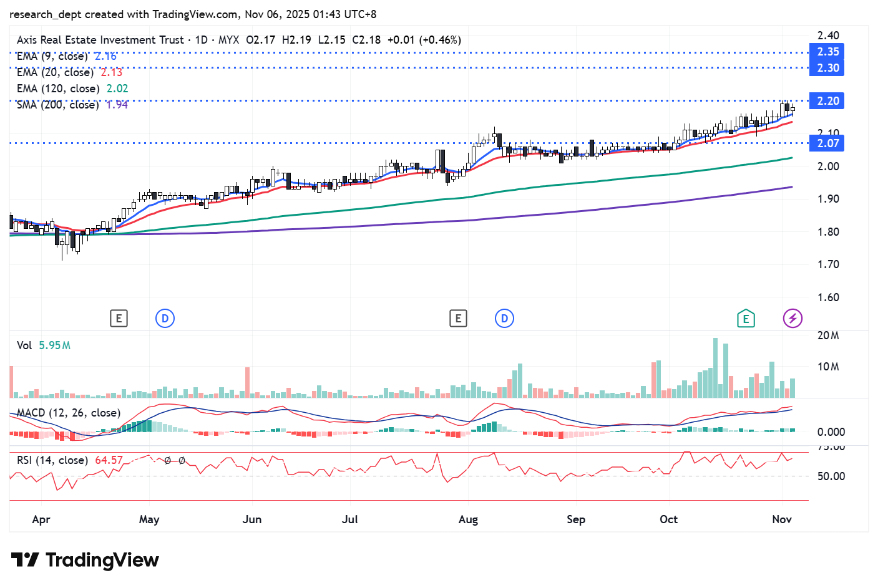
Task: Click the 2.30 horizontal line price label
Action: (x=827, y=68)
